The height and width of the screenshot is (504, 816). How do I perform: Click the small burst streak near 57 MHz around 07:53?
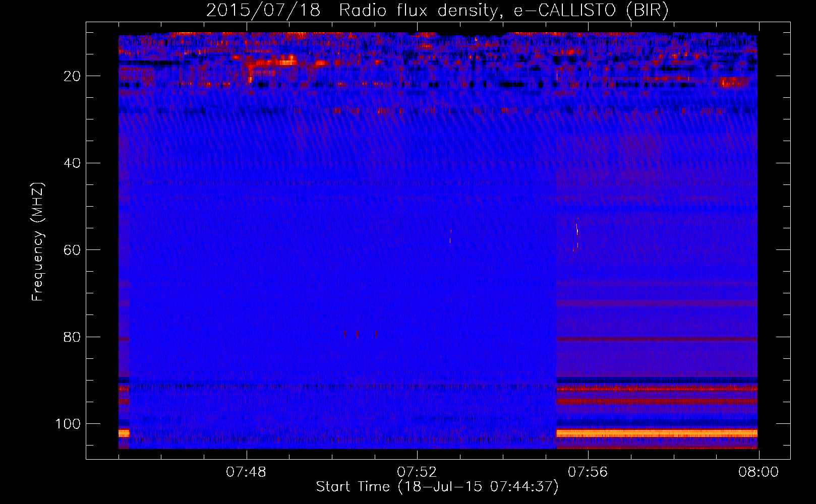tap(450, 235)
